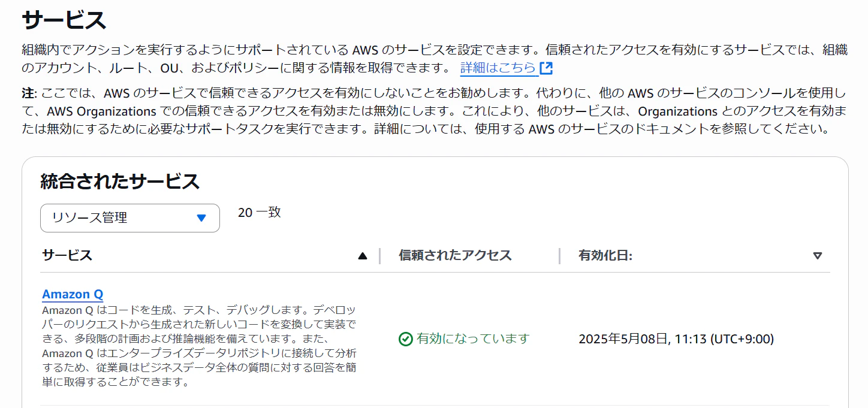Sort table by 有効化日: column header
868x408 pixels.
[x=605, y=255]
